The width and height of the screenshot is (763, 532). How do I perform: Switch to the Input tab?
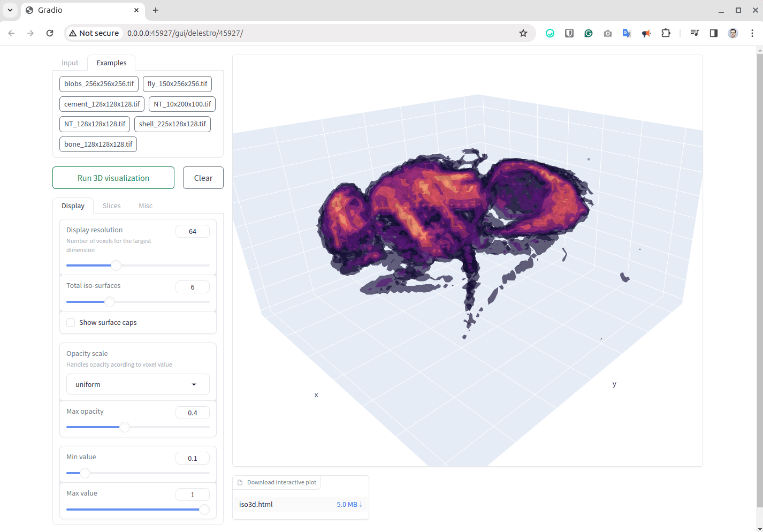tap(70, 63)
